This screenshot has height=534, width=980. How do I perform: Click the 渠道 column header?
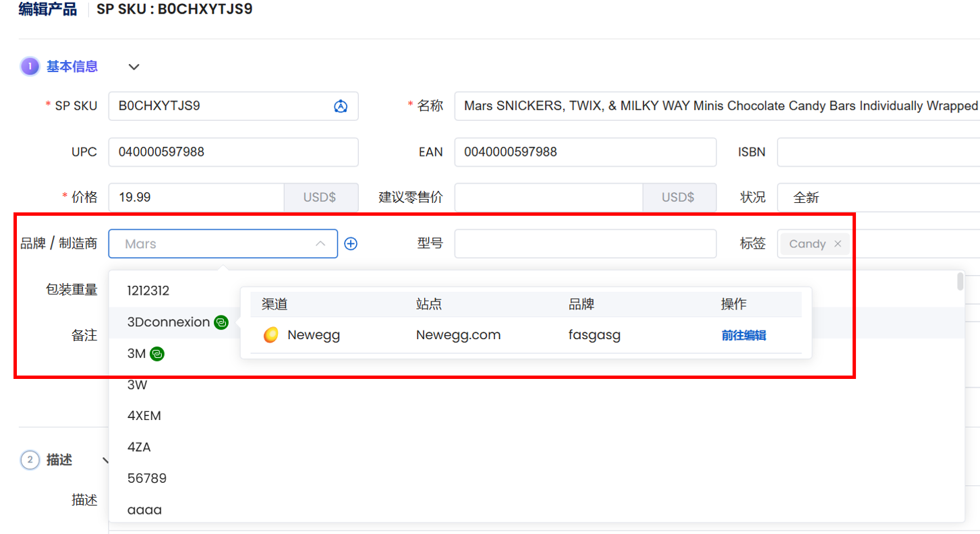275,304
